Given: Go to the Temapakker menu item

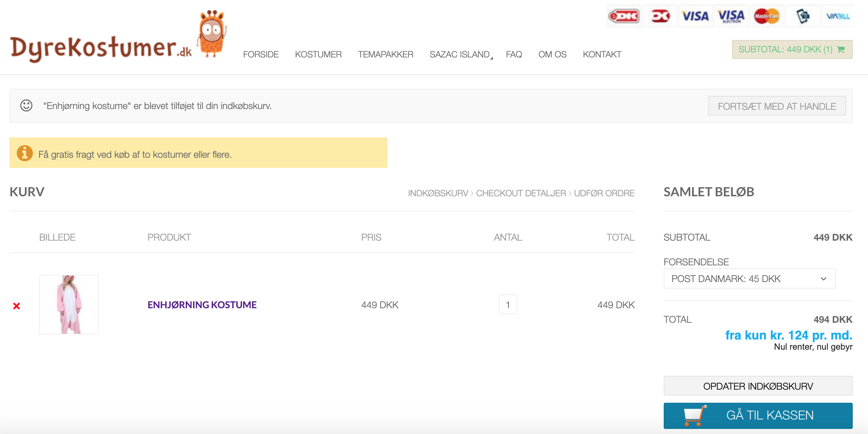Looking at the screenshot, I should (385, 55).
